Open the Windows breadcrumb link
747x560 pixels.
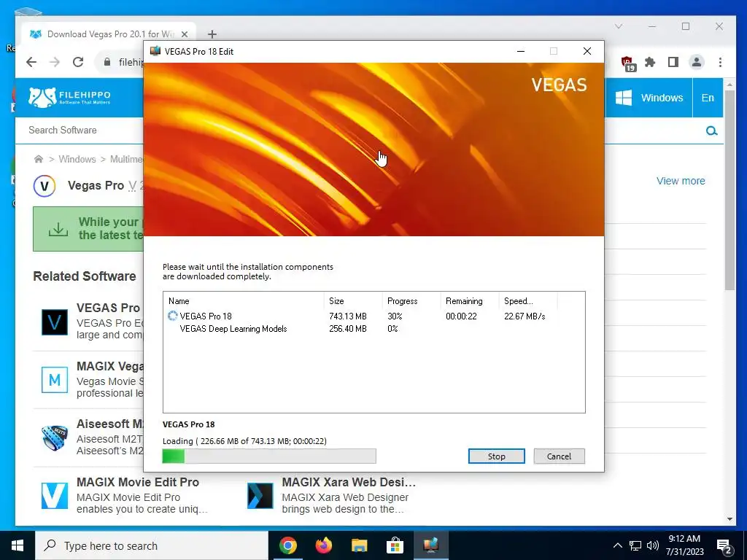point(77,159)
